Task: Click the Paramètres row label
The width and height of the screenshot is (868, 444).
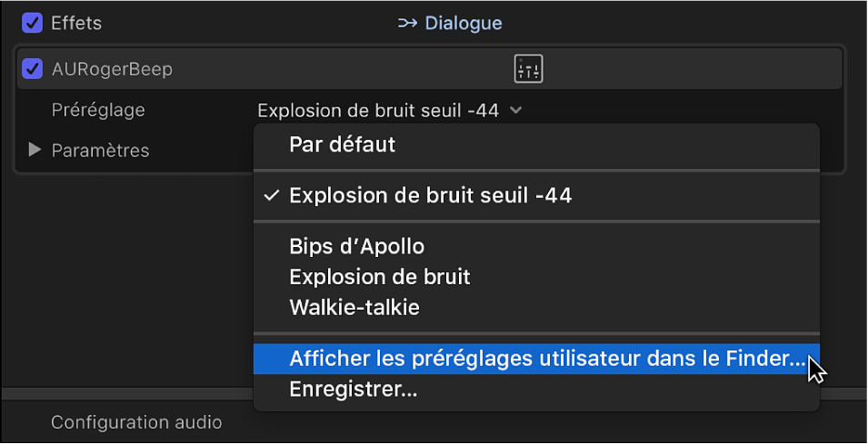Action: 100,150
